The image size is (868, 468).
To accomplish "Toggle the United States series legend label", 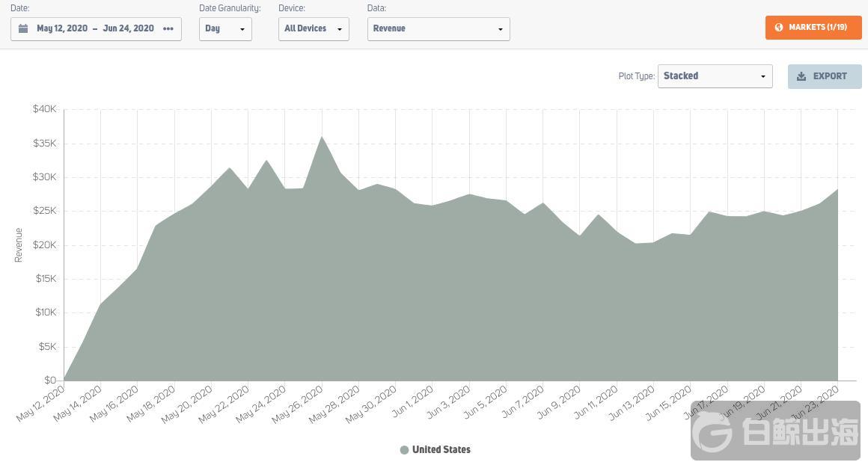I will coord(441,450).
